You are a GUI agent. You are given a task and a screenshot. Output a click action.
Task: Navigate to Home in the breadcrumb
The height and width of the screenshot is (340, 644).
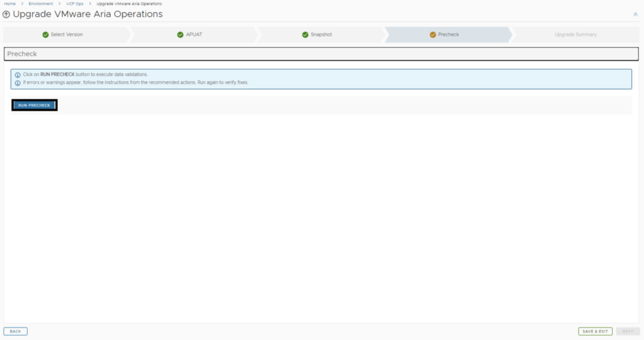(x=10, y=4)
